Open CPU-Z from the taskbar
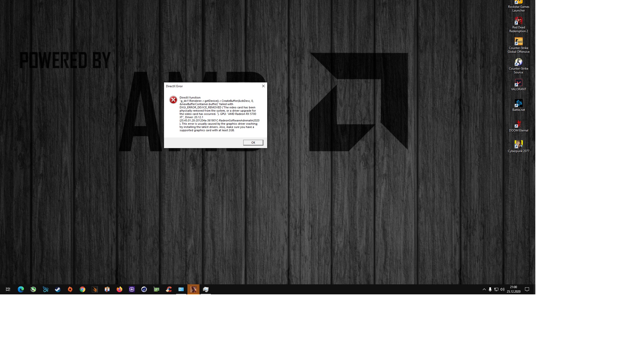The width and height of the screenshot is (644, 362). 132,289
